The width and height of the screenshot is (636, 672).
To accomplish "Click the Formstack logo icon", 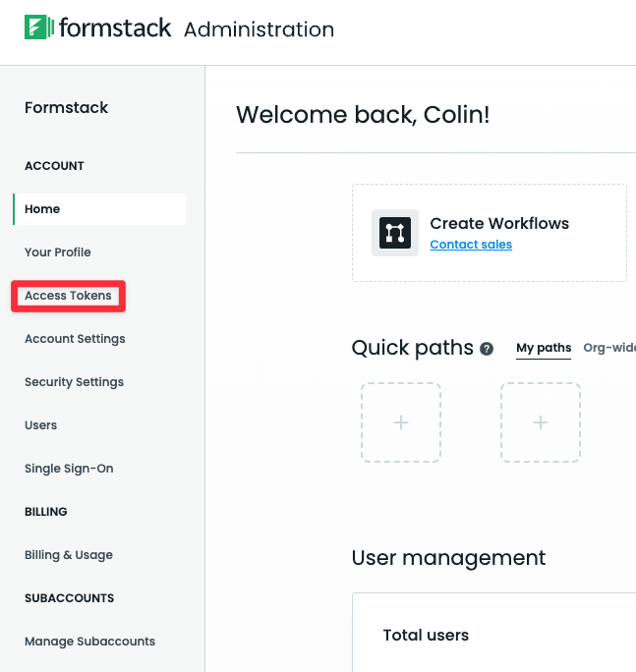I will pos(38,28).
